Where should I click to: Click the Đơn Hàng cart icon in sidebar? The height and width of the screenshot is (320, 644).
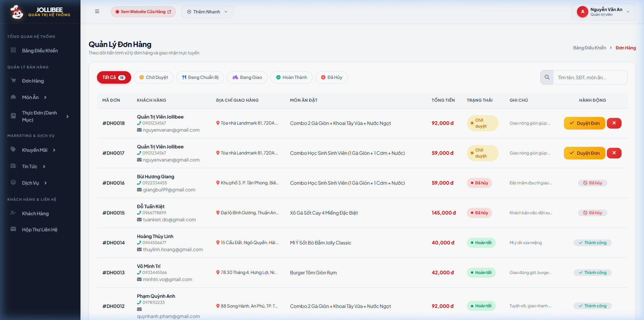pyautogui.click(x=13, y=80)
